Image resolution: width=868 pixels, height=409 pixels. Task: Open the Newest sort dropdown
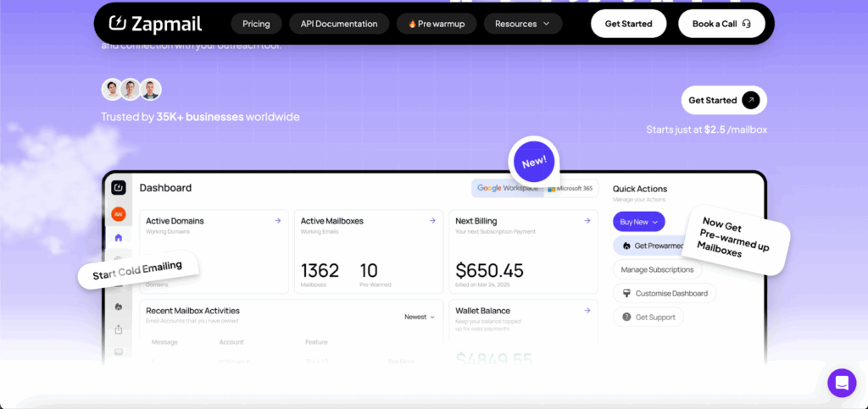pyautogui.click(x=420, y=317)
